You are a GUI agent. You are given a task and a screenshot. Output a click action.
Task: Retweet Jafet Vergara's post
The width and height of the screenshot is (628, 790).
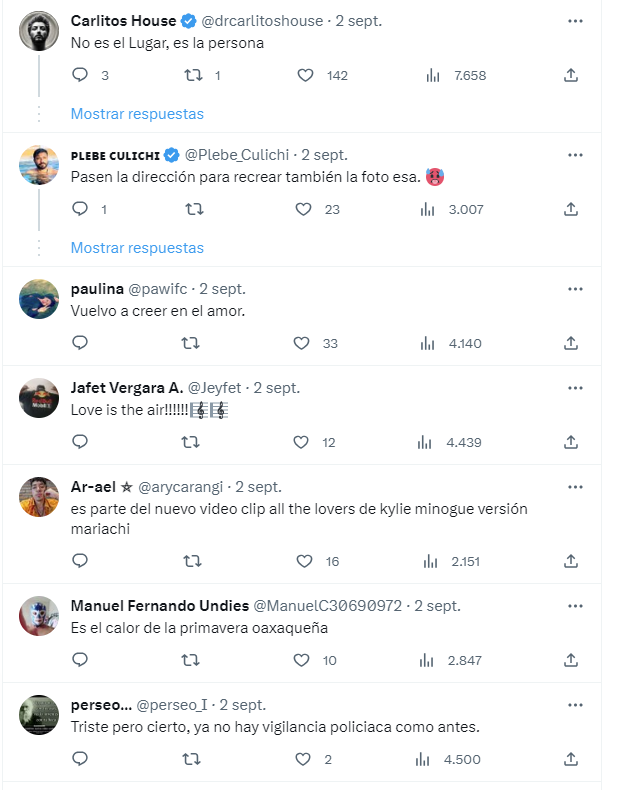click(x=190, y=442)
